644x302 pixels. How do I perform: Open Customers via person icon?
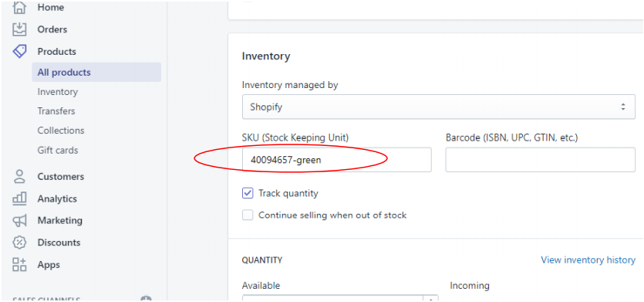(19, 177)
